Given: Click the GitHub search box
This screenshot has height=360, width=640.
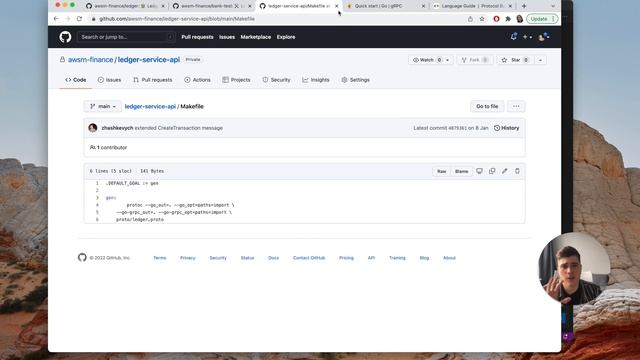Looking at the screenshot, I should pos(126,37).
